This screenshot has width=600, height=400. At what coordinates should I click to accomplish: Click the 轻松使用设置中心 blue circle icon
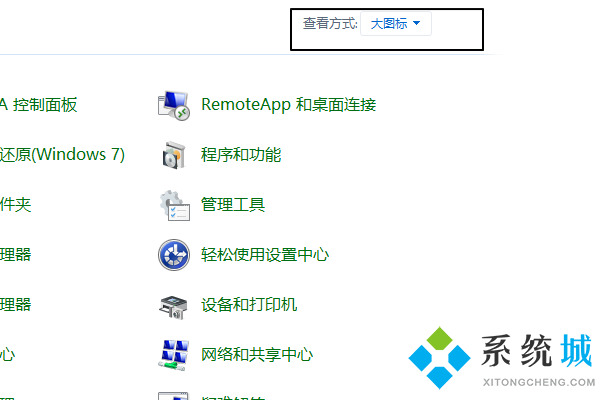(x=174, y=255)
